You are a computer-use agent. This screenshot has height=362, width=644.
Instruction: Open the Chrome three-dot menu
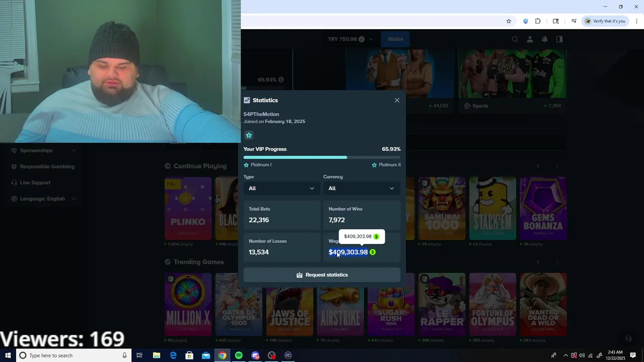[636, 21]
